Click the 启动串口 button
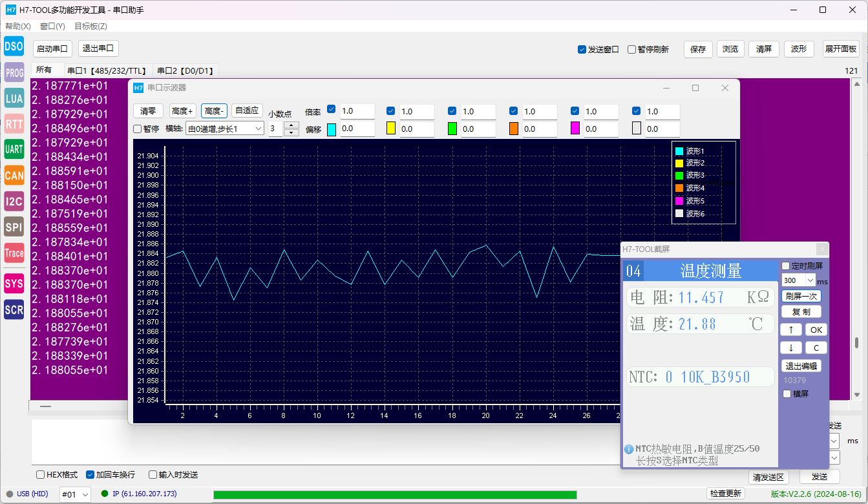The image size is (868, 504). click(52, 48)
